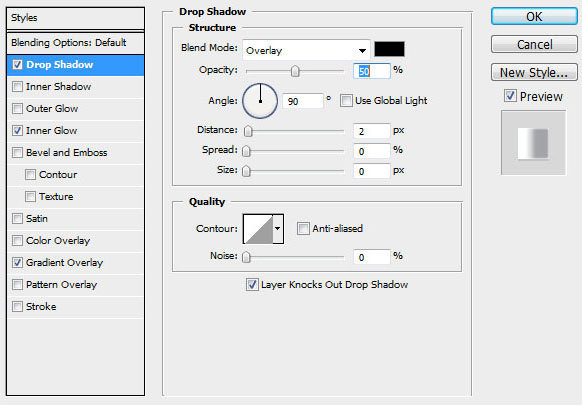This screenshot has height=405, width=582.
Task: Enable the Stroke checkbox
Action: pyautogui.click(x=17, y=307)
